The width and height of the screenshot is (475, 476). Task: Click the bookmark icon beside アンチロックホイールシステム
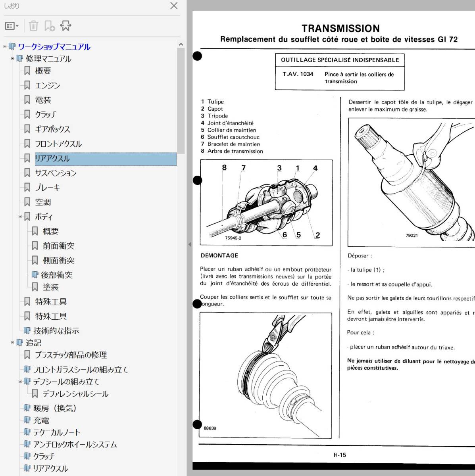point(27,444)
